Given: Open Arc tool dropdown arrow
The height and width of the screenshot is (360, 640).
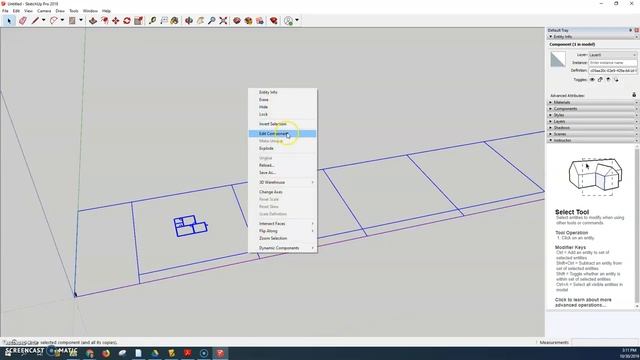Looking at the screenshot, I should pos(62,20).
